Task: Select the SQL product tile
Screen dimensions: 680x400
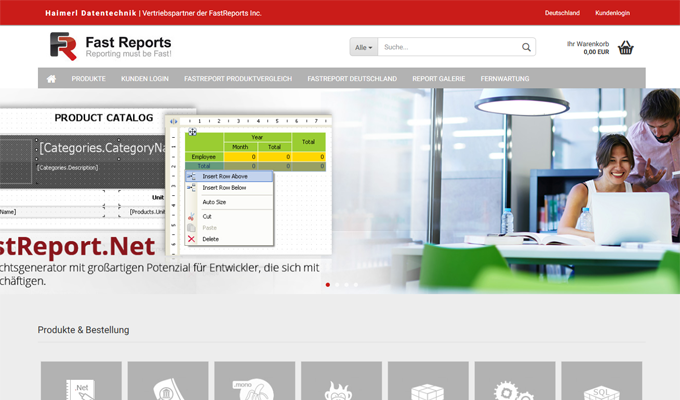Action: click(x=601, y=382)
